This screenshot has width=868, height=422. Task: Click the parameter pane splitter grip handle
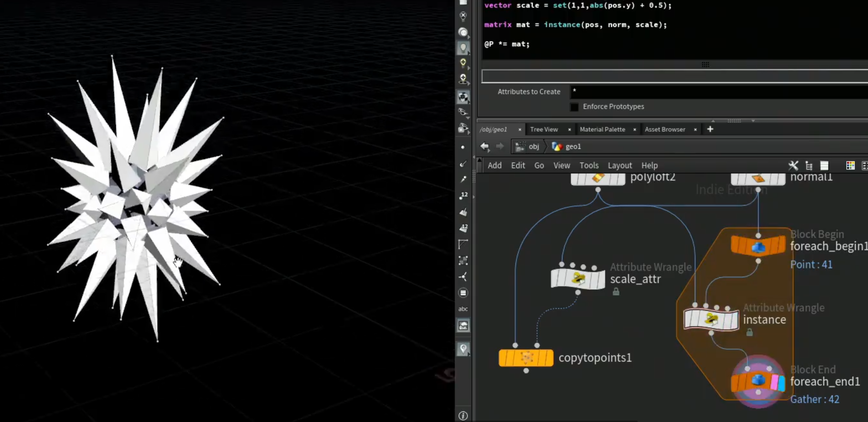734,121
